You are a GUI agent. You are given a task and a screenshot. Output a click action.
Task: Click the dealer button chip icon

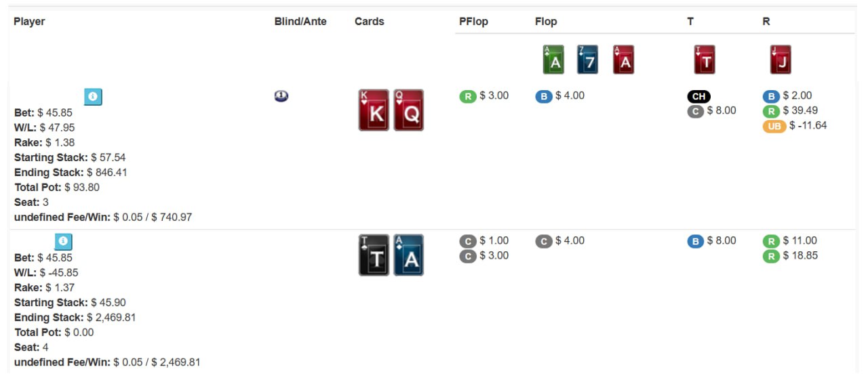[281, 96]
